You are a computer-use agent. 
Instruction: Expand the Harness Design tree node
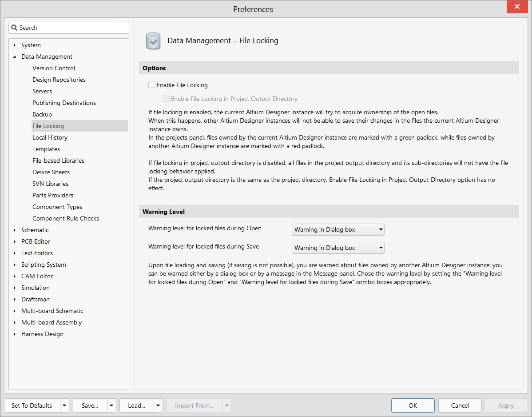(14, 334)
